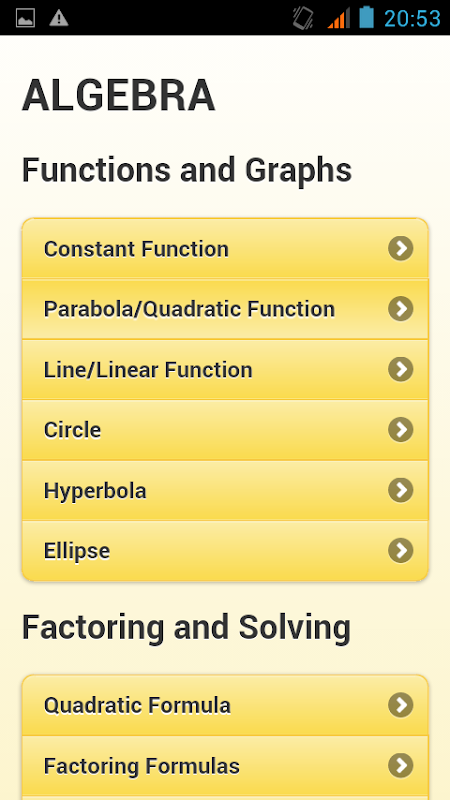Select the Hyperbola list item
The width and height of the screenshot is (450, 800).
[x=225, y=490]
